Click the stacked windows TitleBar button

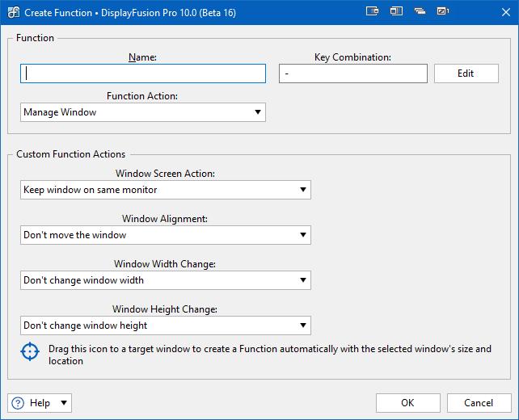[420, 11]
